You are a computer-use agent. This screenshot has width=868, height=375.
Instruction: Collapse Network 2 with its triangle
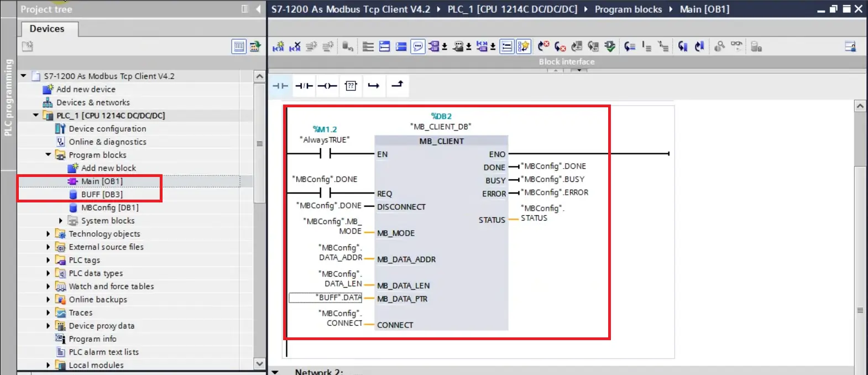tap(275, 372)
